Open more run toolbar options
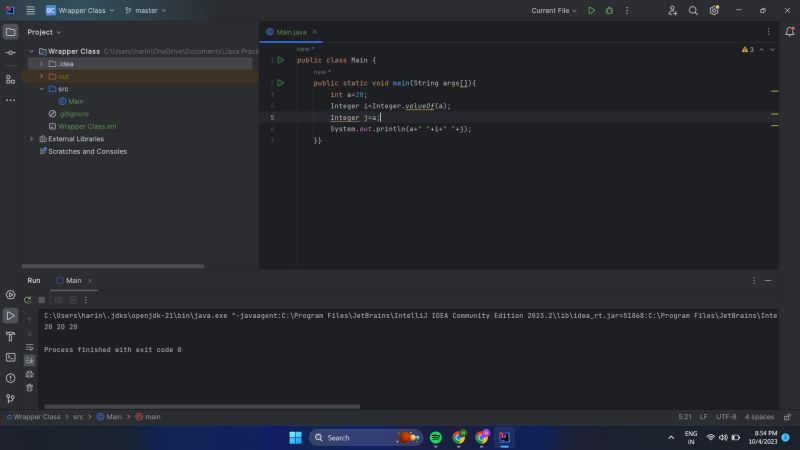The width and height of the screenshot is (800, 450). coord(86,300)
